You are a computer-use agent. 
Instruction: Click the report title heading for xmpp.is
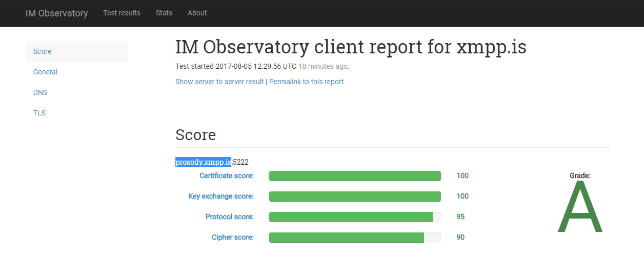coord(351,47)
